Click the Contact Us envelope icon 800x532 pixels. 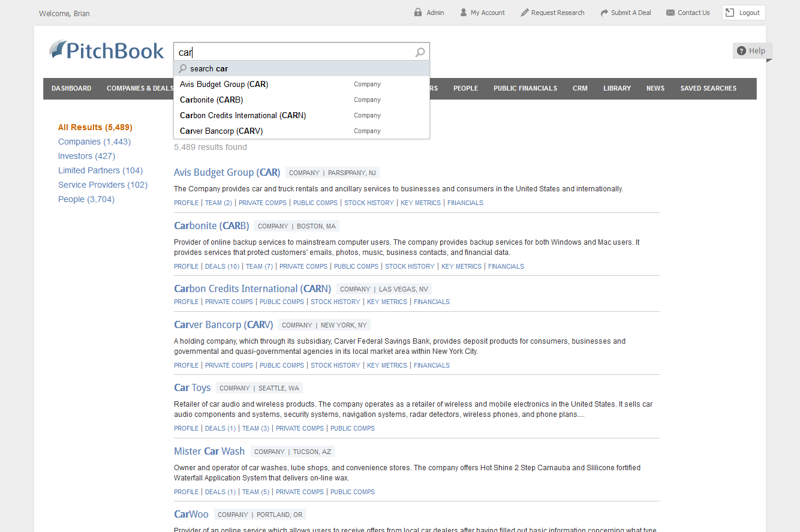pos(670,13)
